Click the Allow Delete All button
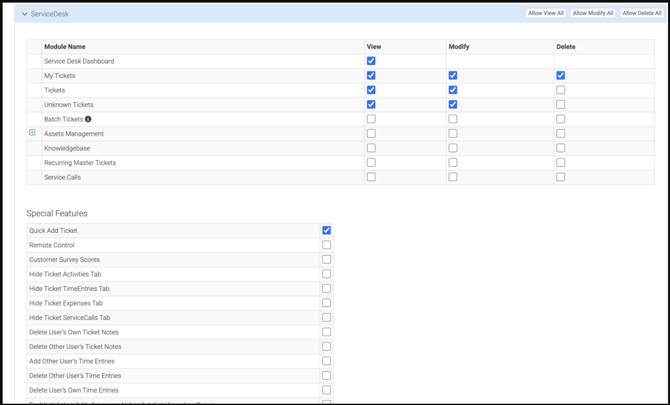The image size is (670, 405). (642, 13)
